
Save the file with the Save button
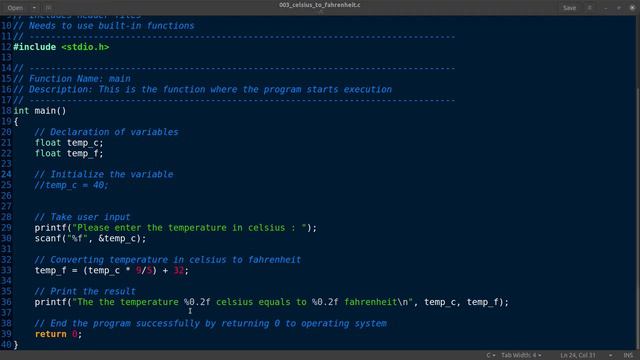tap(569, 8)
